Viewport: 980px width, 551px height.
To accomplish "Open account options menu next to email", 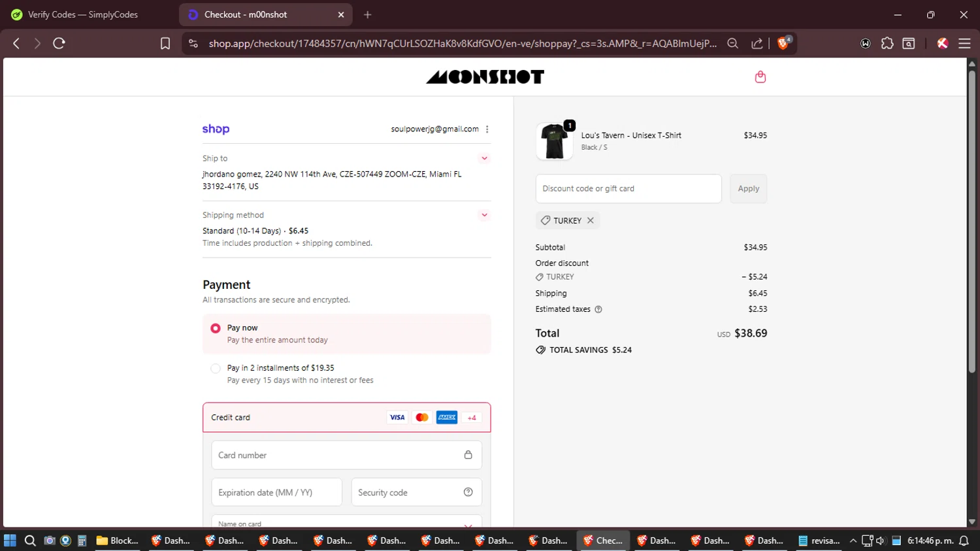I will (487, 129).
